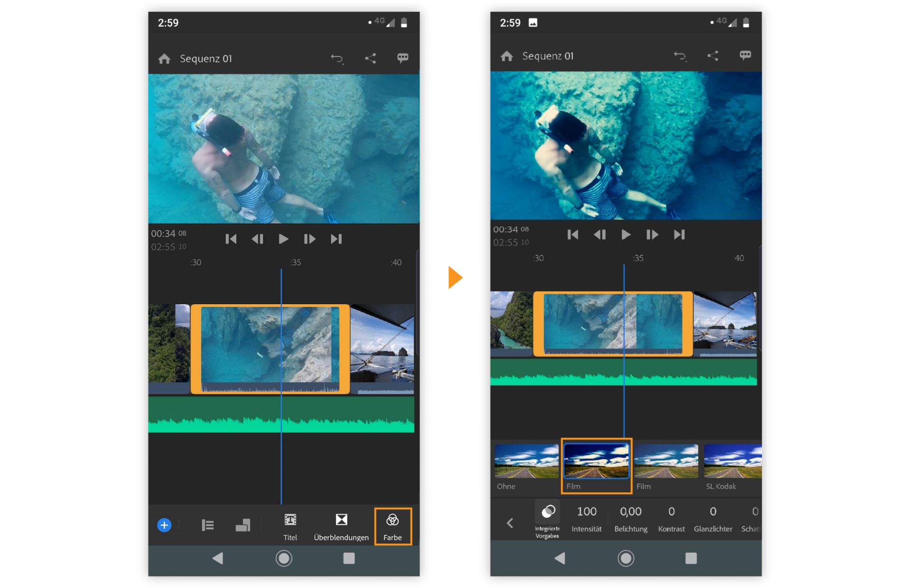Tap share icon in right screen header
The width and height of the screenshot is (911, 588).
pos(713,56)
